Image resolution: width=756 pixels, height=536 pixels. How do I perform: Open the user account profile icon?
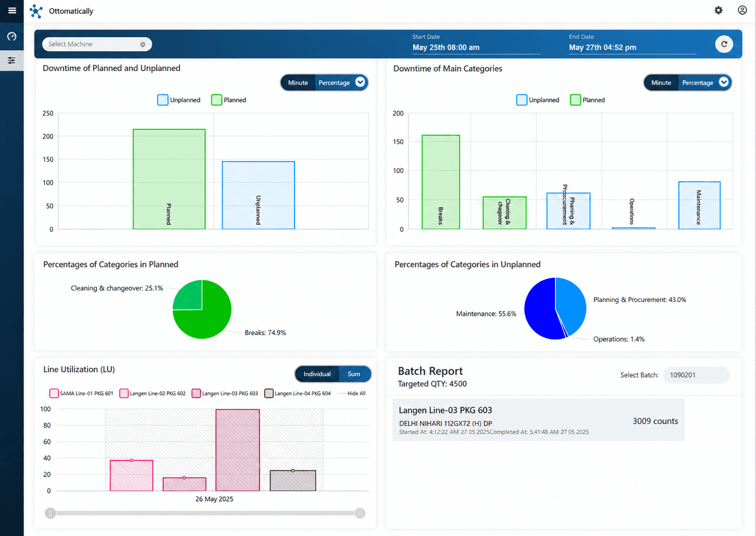(x=742, y=10)
